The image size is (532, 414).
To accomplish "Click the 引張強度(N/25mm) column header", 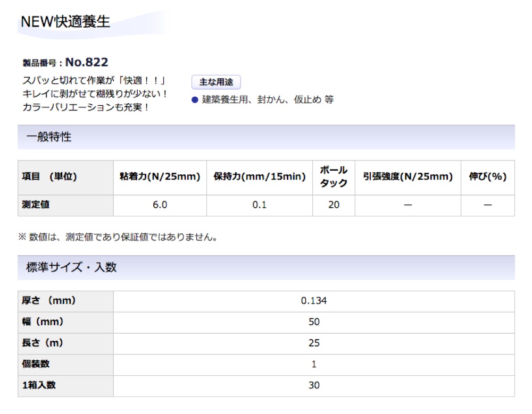I will point(408,177).
